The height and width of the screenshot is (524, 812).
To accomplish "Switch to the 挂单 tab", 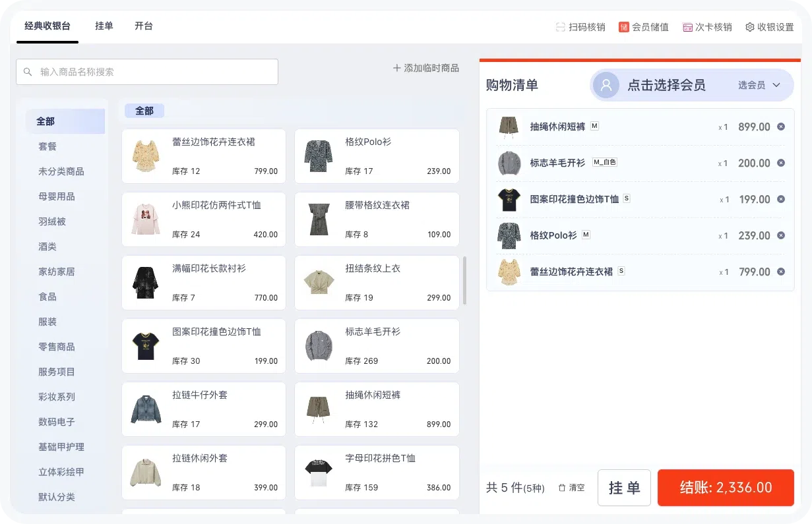I will (x=104, y=26).
